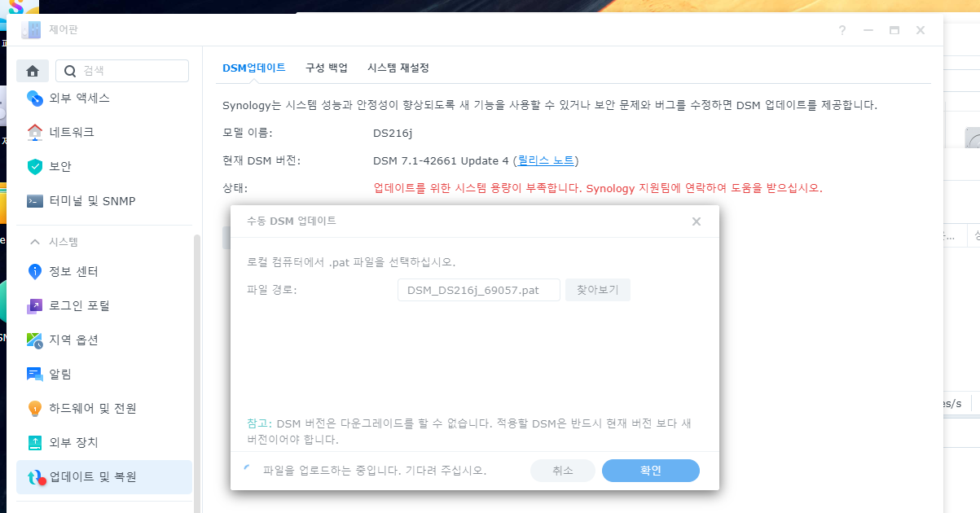The width and height of the screenshot is (980, 513).
Task: Click the red insufficient capacity status message
Action: click(598, 188)
